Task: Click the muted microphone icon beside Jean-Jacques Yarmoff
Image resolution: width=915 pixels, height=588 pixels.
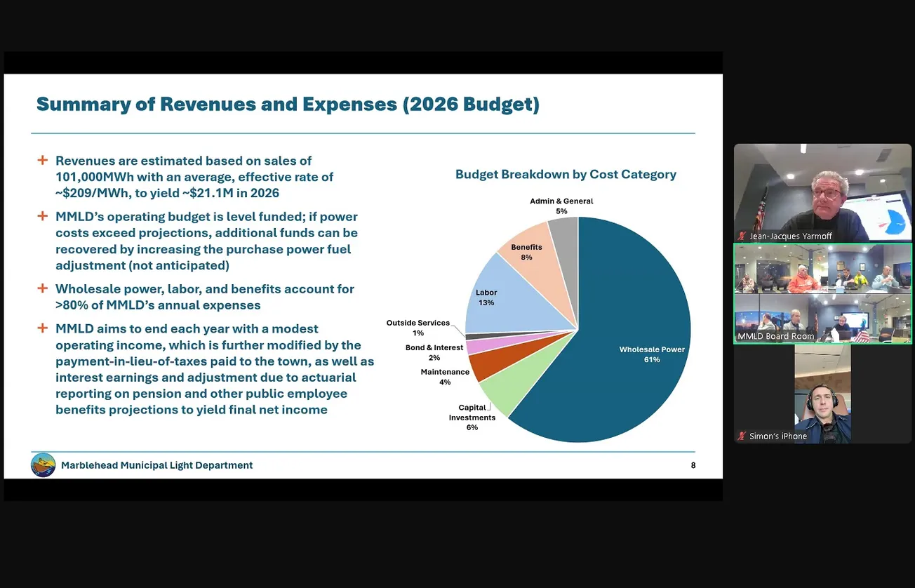Action: 742,236
